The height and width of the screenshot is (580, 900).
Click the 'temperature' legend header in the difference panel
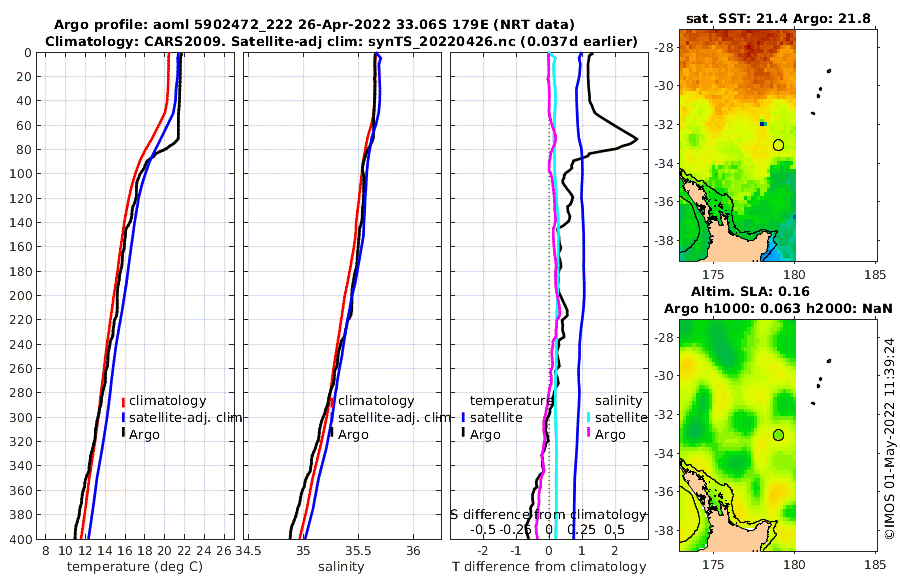click(x=511, y=401)
